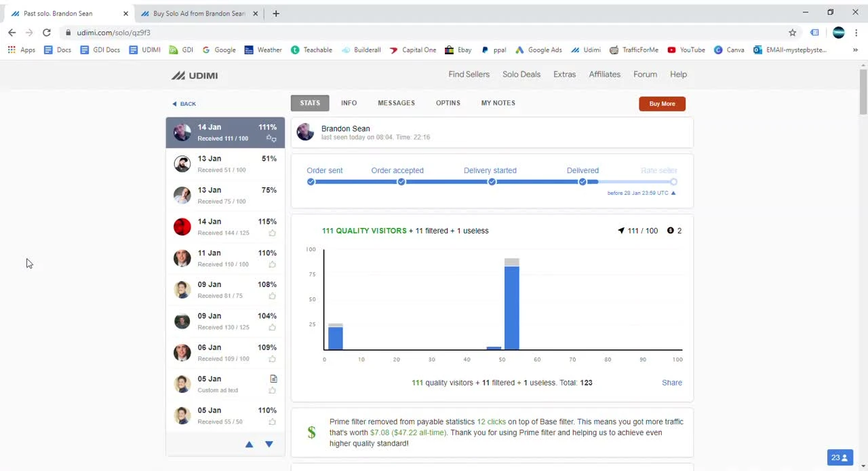Click the '12 clicks' link in Prime filter note
The width and height of the screenshot is (868, 471).
491,421
